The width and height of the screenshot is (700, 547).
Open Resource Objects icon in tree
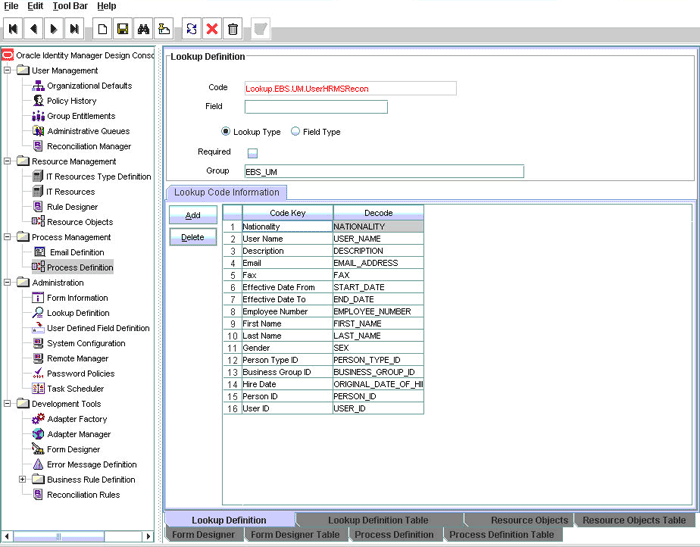(x=38, y=221)
